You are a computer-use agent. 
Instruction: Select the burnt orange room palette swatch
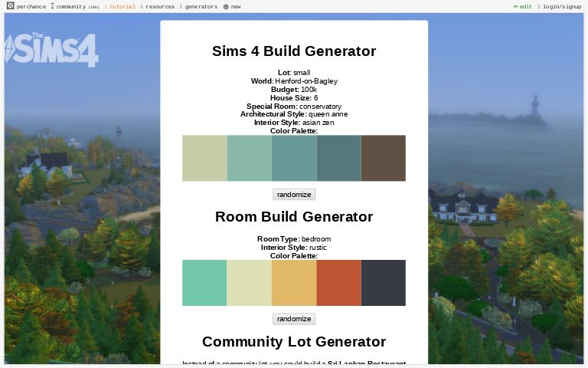[338, 283]
